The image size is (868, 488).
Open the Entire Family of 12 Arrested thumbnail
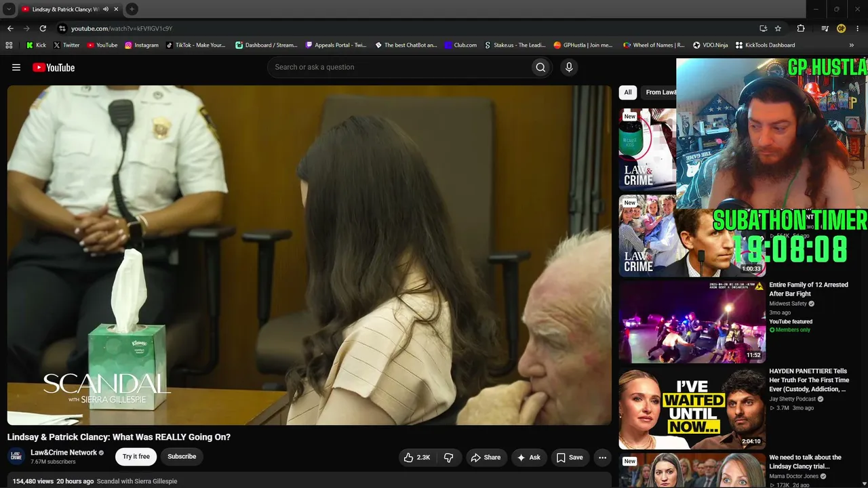coord(692,322)
